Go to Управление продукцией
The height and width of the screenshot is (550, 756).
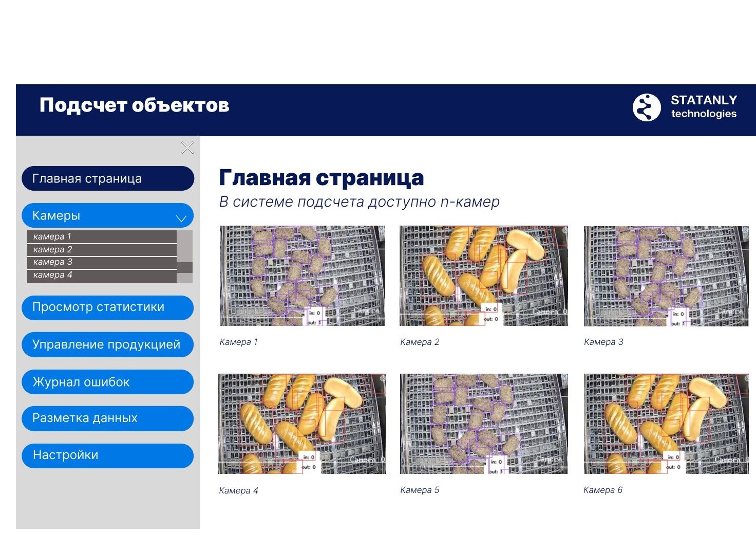108,344
